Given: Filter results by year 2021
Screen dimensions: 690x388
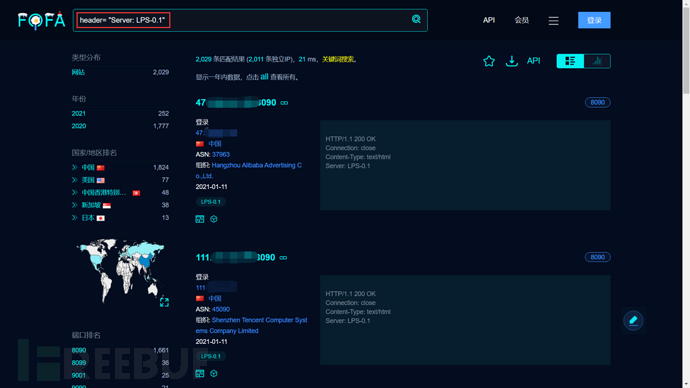Looking at the screenshot, I should click(x=78, y=113).
